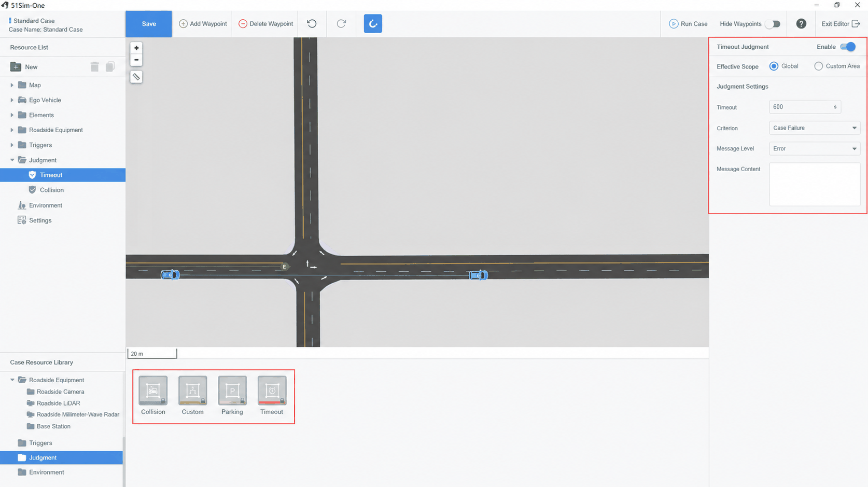Select Roadside Millimeter-Wave Radar item
The height and width of the screenshot is (487, 868).
click(78, 414)
